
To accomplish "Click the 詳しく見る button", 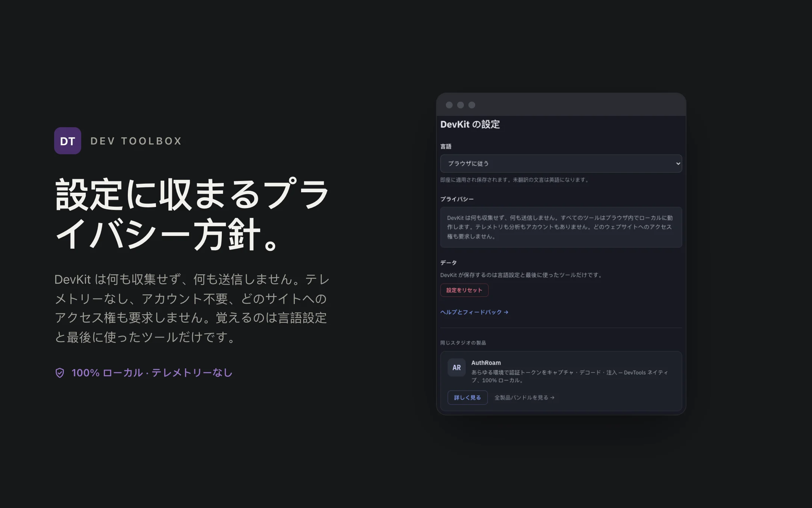I will (x=467, y=397).
